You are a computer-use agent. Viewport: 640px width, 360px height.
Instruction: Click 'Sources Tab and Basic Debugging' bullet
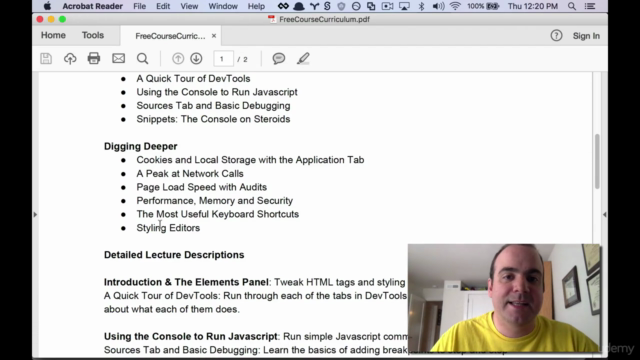213,105
